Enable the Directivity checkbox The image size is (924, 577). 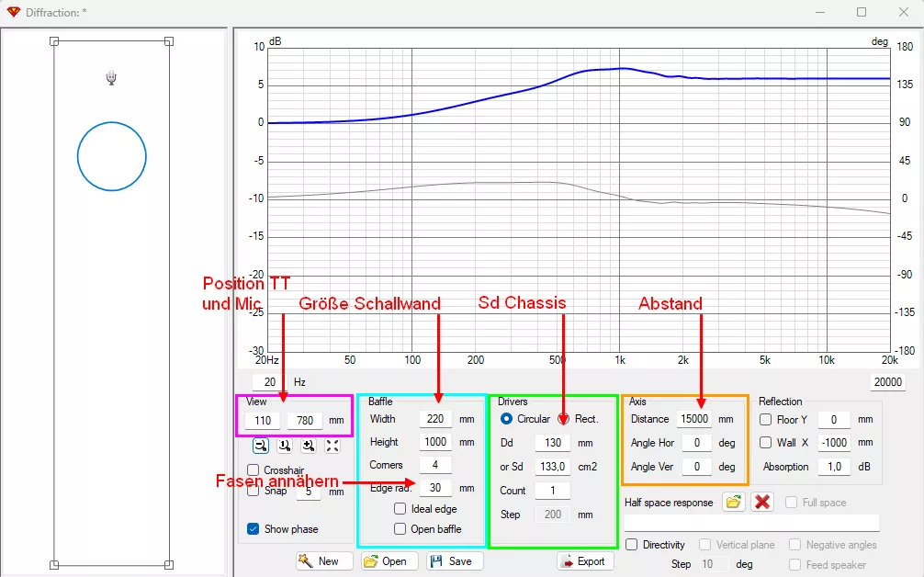point(632,545)
